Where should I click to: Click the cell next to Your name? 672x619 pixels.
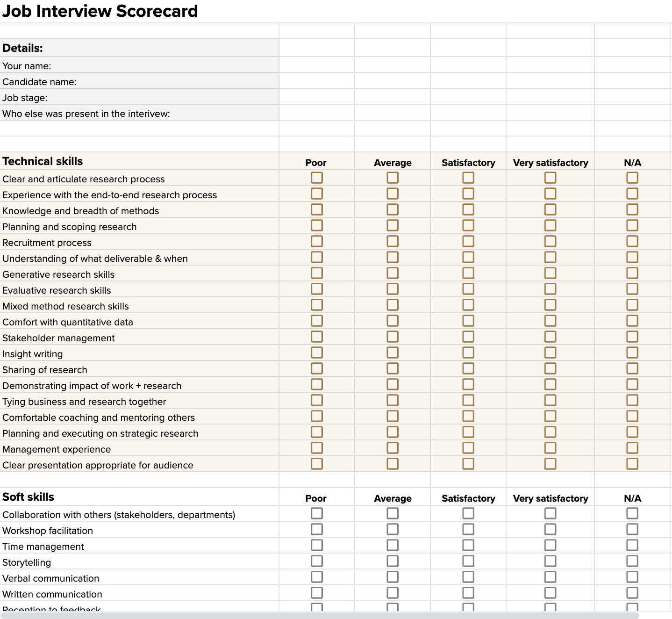pyautogui.click(x=317, y=65)
